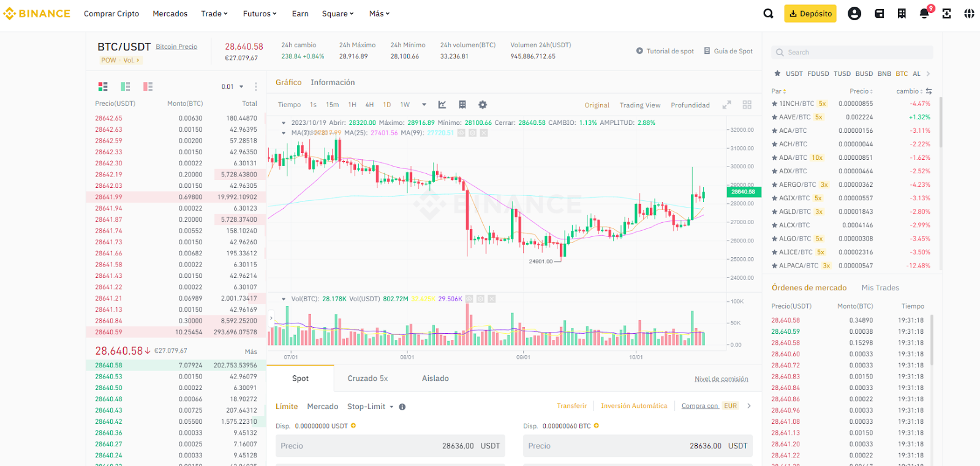
Task: Swap cambio column with exchange arrows icon
Action: (929, 91)
